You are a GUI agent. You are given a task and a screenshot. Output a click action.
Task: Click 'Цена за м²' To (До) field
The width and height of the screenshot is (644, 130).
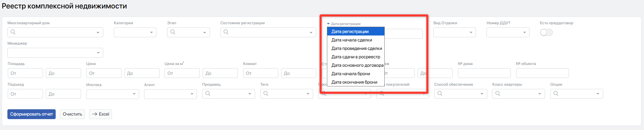tap(220, 73)
